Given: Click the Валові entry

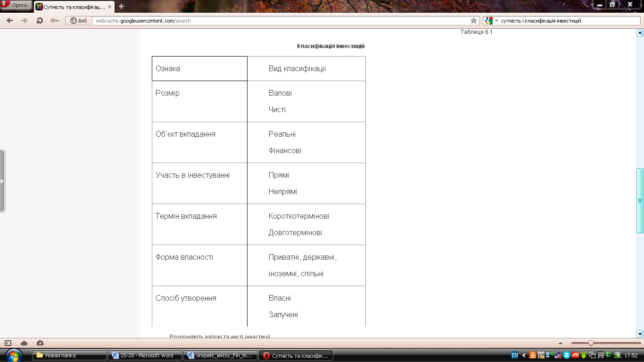Looking at the screenshot, I should pyautogui.click(x=280, y=93).
